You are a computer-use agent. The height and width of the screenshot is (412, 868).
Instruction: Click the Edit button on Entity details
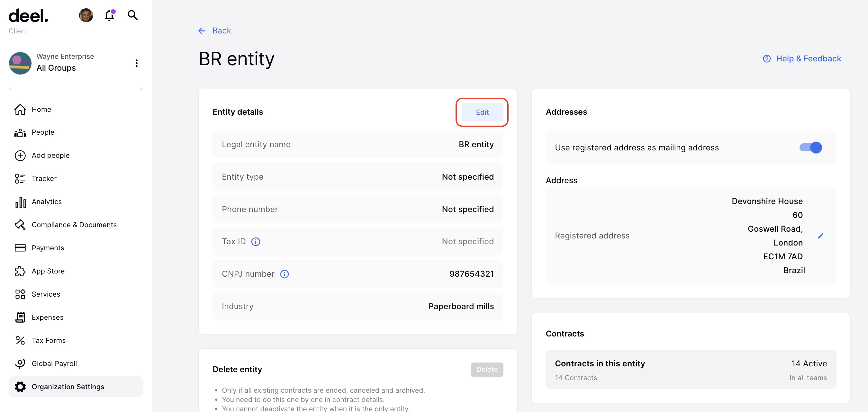pyautogui.click(x=482, y=112)
